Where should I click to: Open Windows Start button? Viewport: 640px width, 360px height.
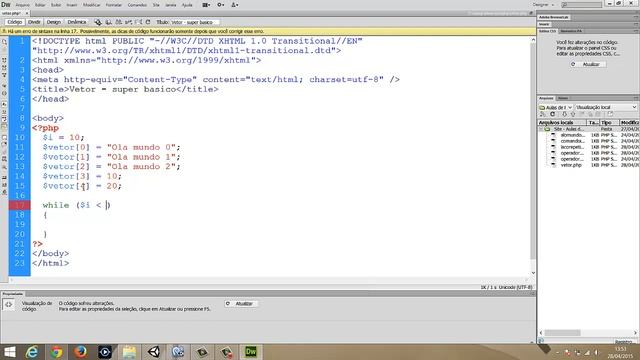pos(10,352)
